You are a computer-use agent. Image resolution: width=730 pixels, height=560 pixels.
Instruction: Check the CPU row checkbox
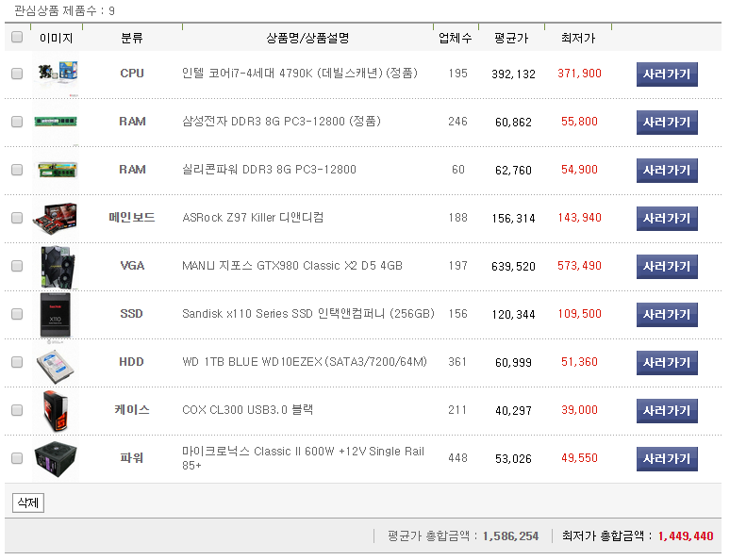[17, 74]
